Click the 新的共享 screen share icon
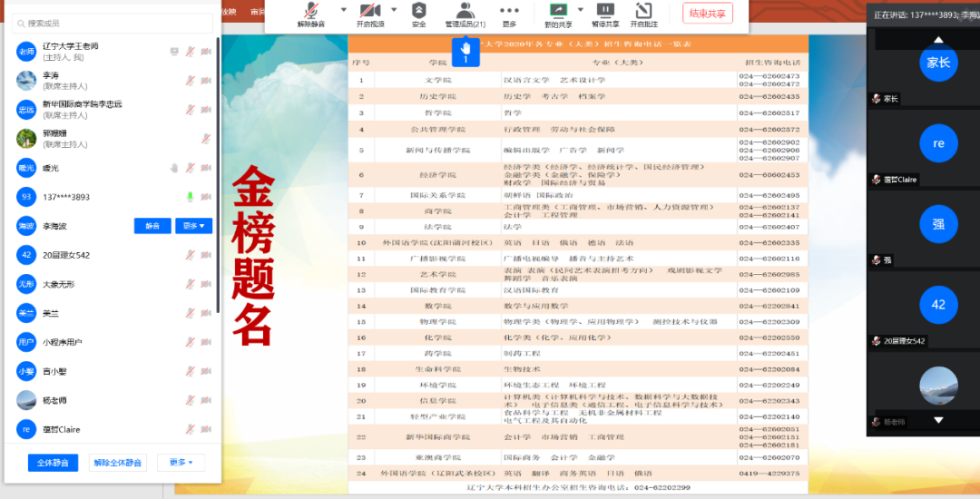Screen dimensions: 980x499 557,11
